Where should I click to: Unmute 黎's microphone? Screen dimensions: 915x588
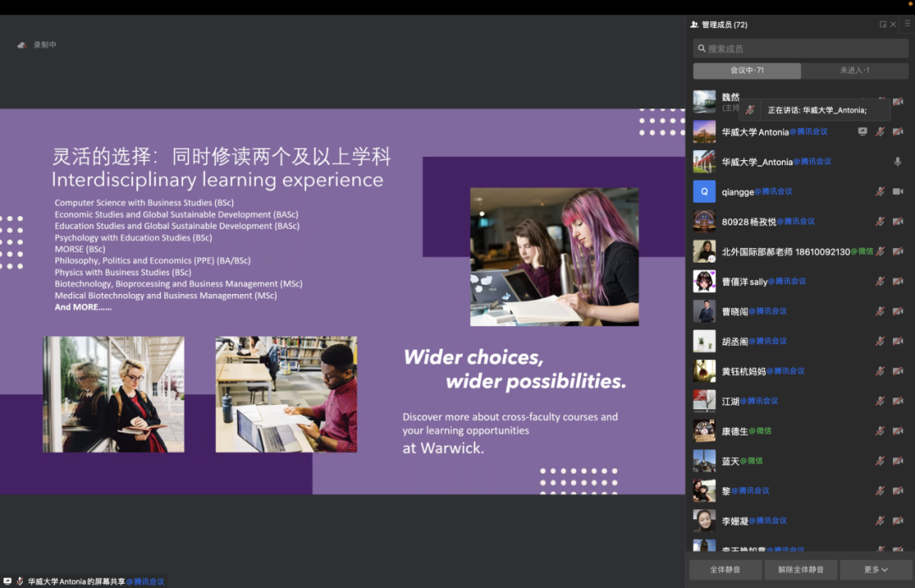pos(880,491)
